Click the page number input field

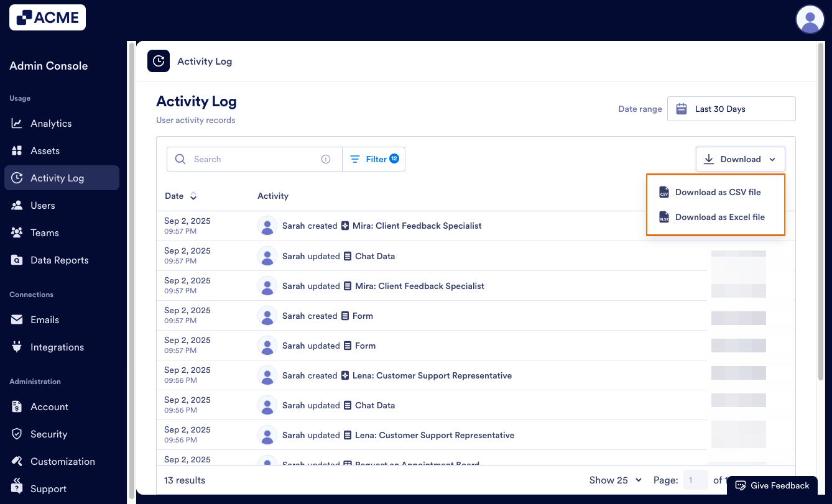pyautogui.click(x=696, y=480)
